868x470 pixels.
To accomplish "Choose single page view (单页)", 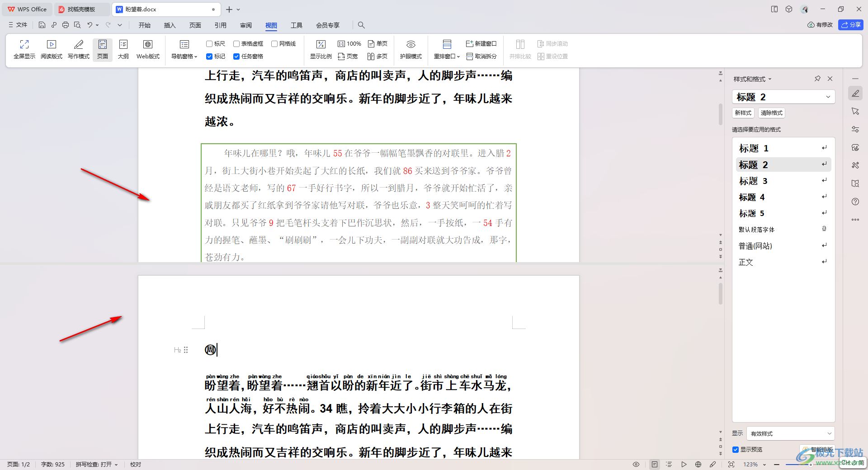I will pos(377,44).
